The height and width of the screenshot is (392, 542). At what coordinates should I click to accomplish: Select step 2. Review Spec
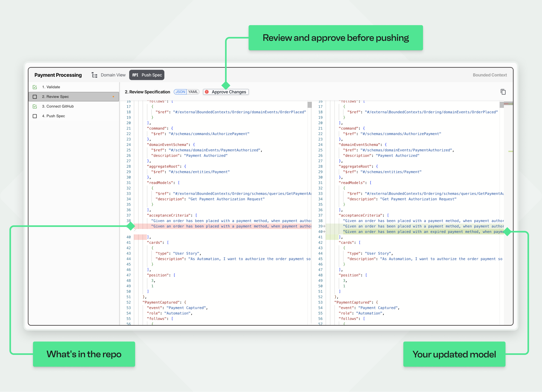[74, 97]
